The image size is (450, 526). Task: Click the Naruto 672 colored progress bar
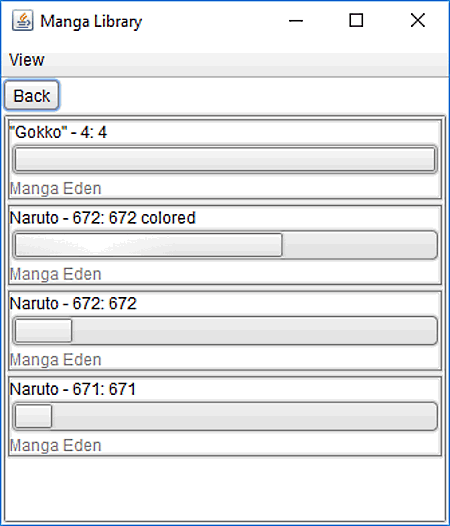(225, 245)
